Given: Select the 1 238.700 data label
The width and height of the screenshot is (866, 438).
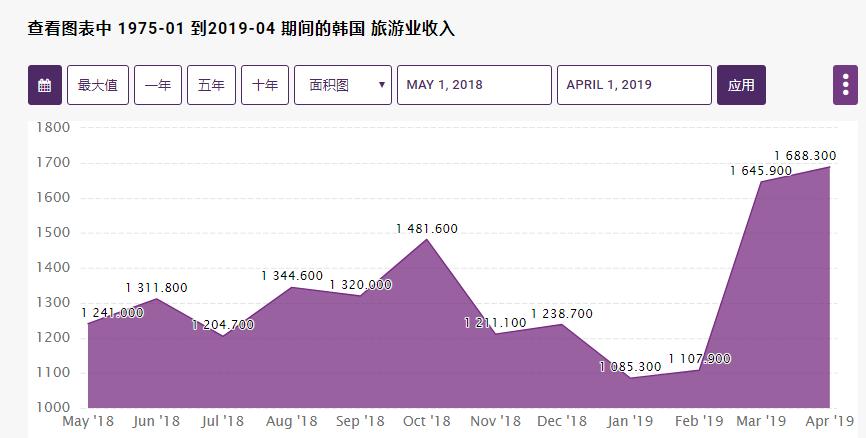Looking at the screenshot, I should click(x=562, y=314).
